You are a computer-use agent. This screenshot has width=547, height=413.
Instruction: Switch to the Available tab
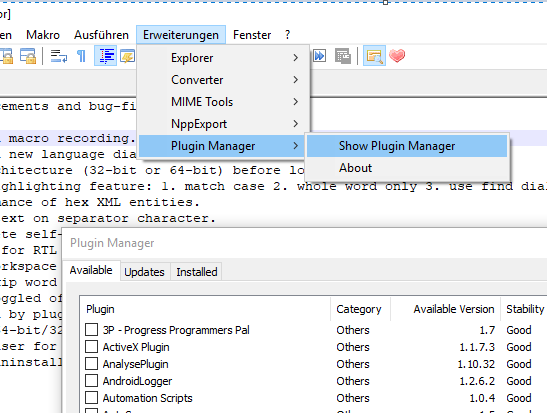coord(91,270)
